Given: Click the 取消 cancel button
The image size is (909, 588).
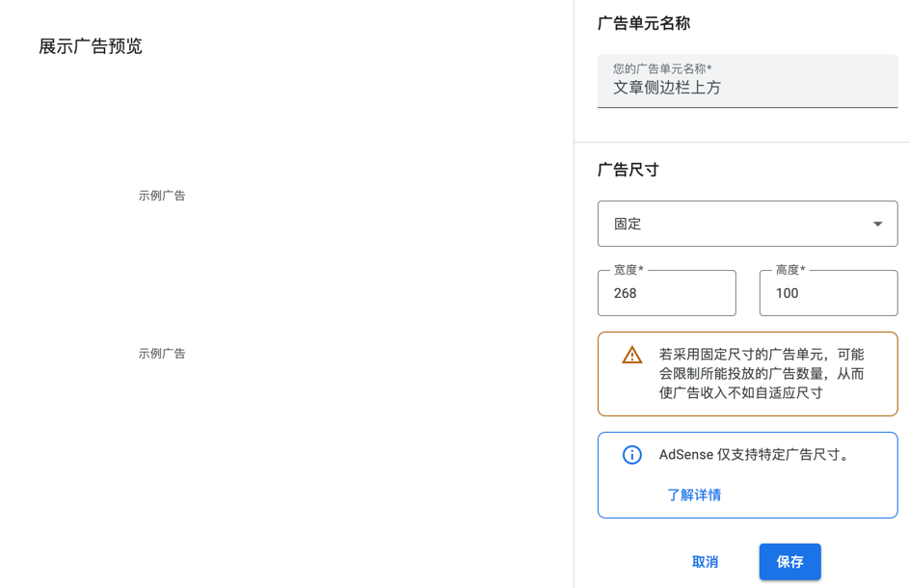Looking at the screenshot, I should point(705,562).
